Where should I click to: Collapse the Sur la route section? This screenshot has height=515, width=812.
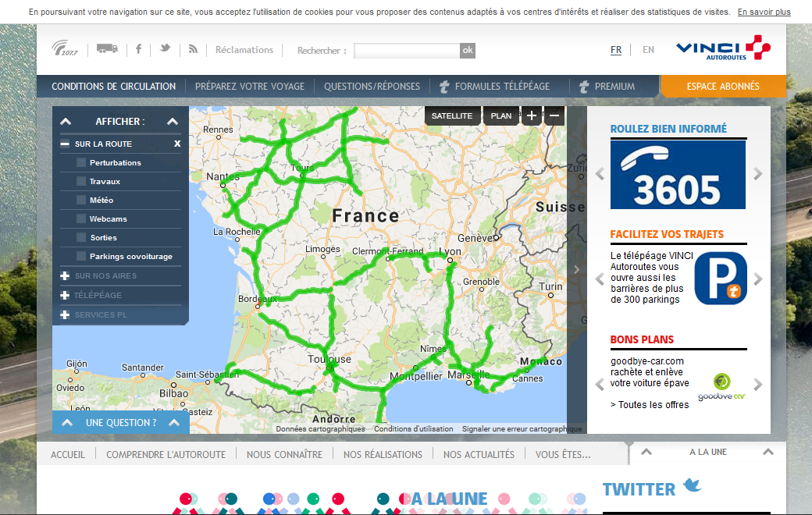point(65,144)
